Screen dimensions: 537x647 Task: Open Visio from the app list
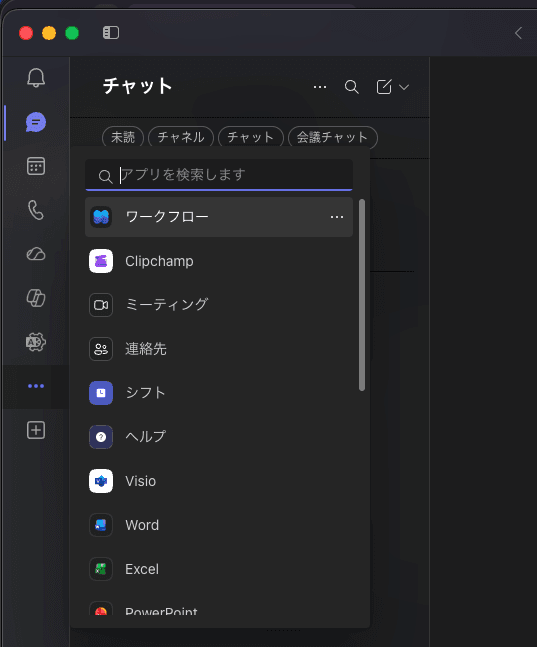(x=219, y=481)
